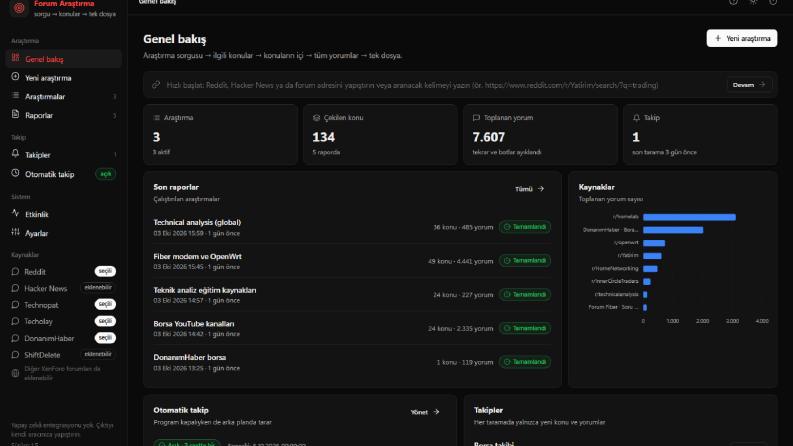
Task: Click the '36 konu · 485 yorum' text
Action: point(463,227)
